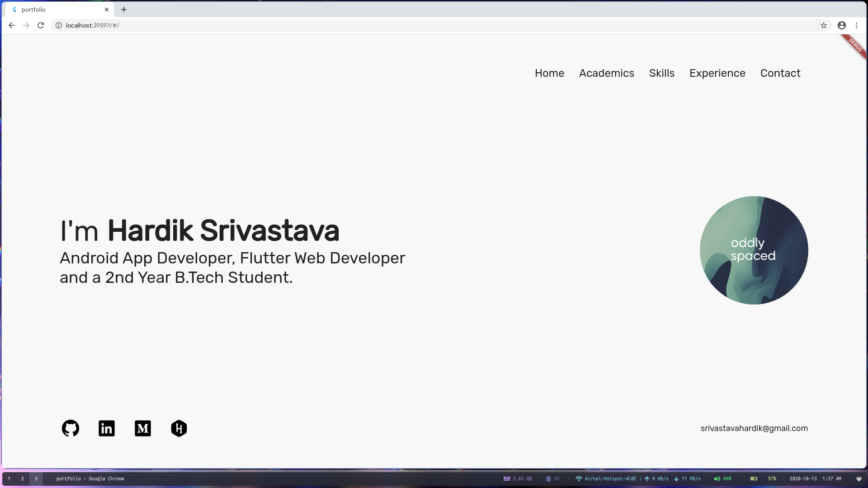Reload the page with refresh icon
This screenshot has height=488, width=868.
click(41, 25)
